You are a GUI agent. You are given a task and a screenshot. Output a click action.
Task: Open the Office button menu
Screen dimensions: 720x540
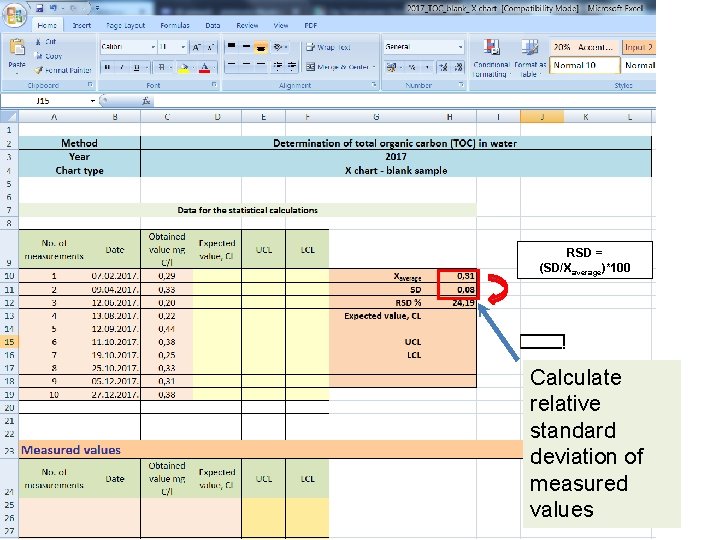14,15
